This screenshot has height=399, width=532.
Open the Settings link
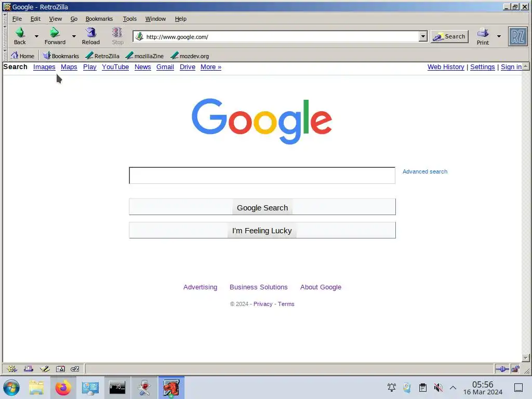(x=483, y=67)
